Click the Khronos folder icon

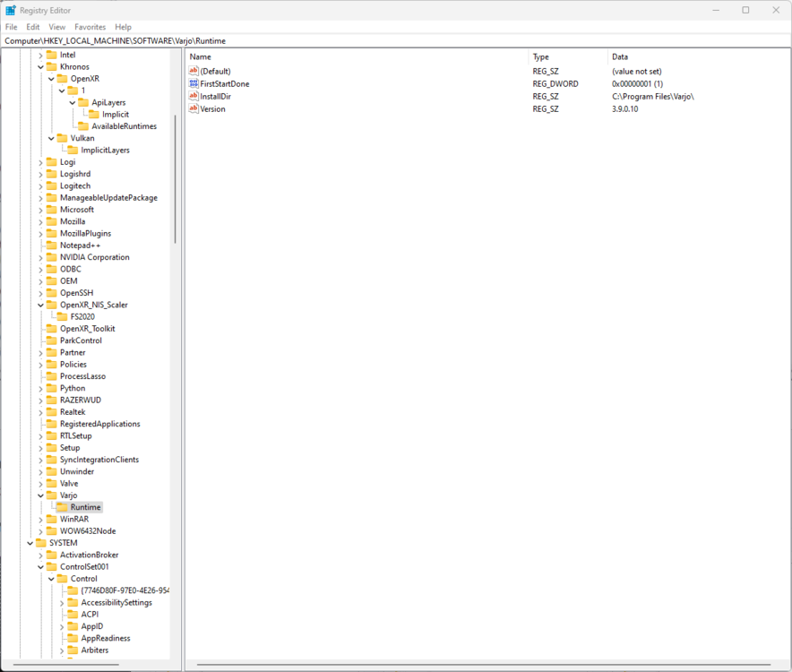tap(52, 66)
